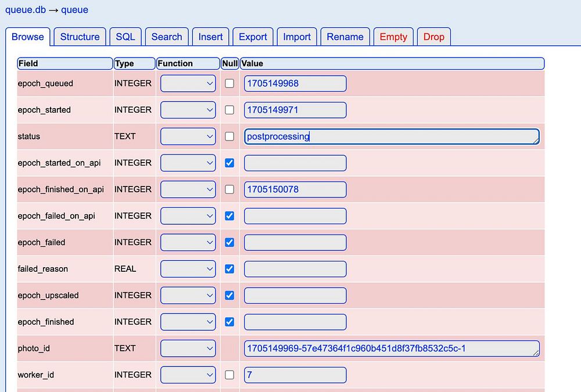The width and height of the screenshot is (581, 392).
Task: Open Function dropdown for status
Action: click(x=188, y=136)
